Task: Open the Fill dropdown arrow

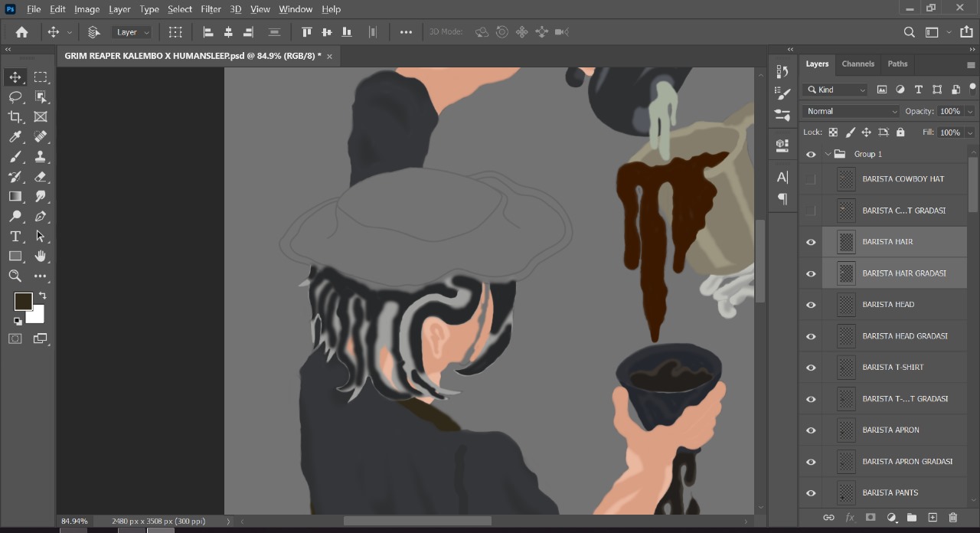Action: [x=970, y=132]
